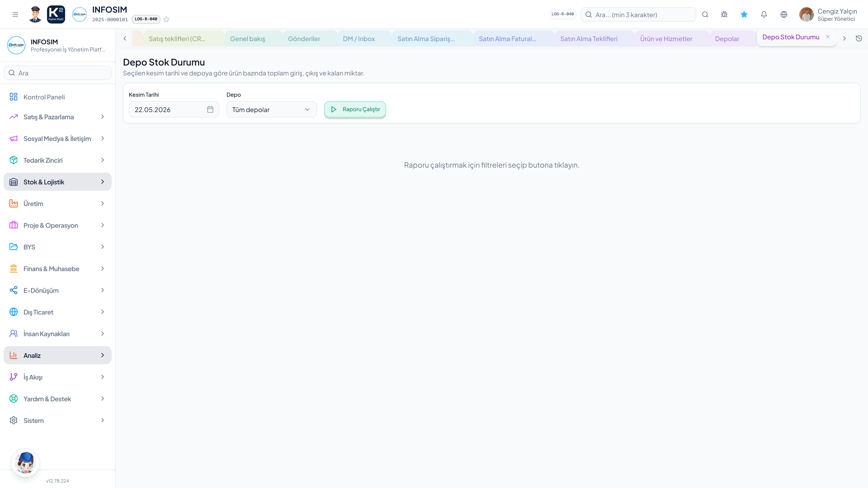Expand Tedarik Zinciri chevron arrow

(x=102, y=160)
